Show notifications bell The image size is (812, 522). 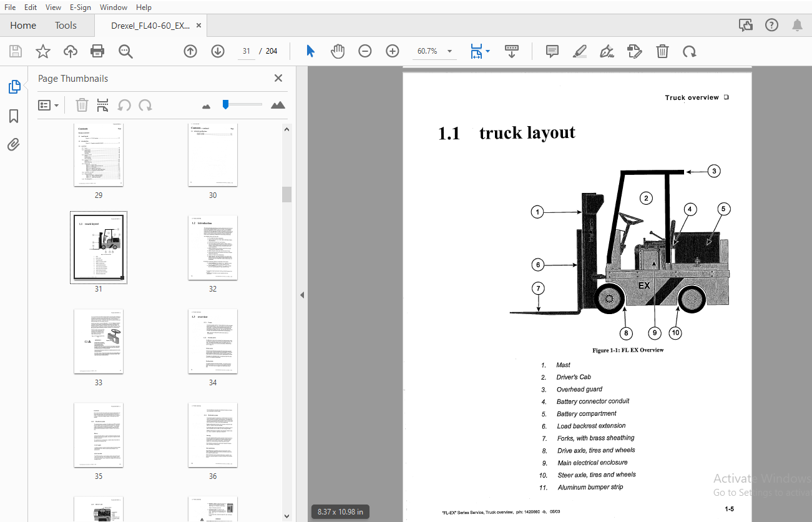(x=797, y=26)
